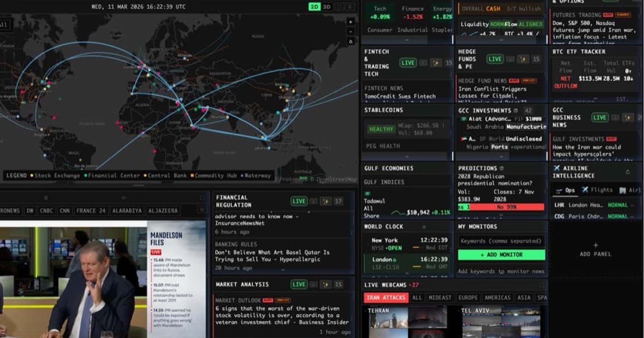Reset map to home view
The height and width of the screenshot is (338, 644).
(350, 41)
